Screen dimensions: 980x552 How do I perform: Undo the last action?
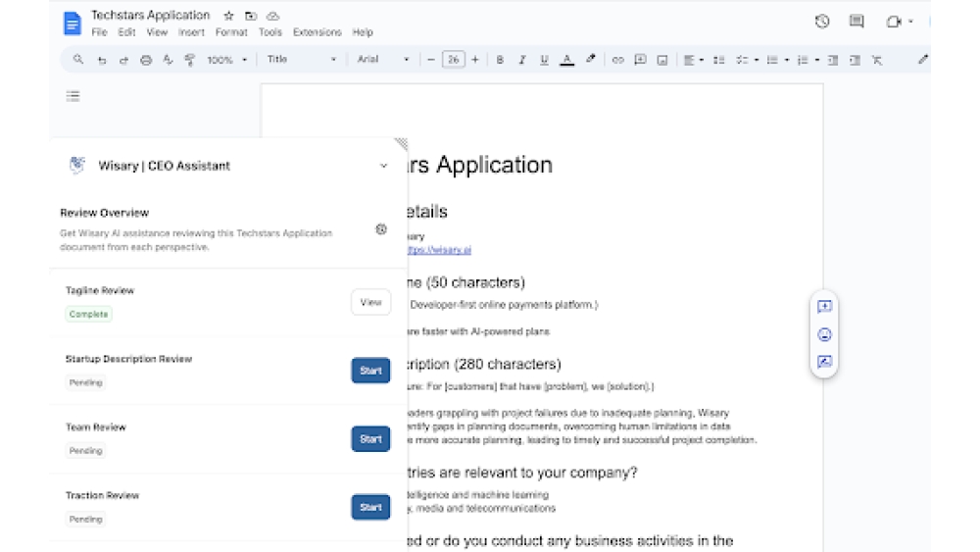click(x=102, y=60)
